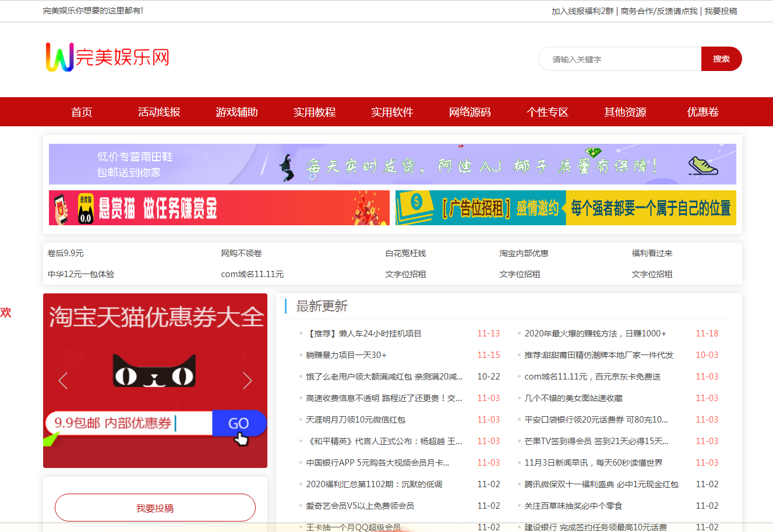Click the sneaker icon on purple banner
Viewport: 773px width, 532px height.
point(703,166)
